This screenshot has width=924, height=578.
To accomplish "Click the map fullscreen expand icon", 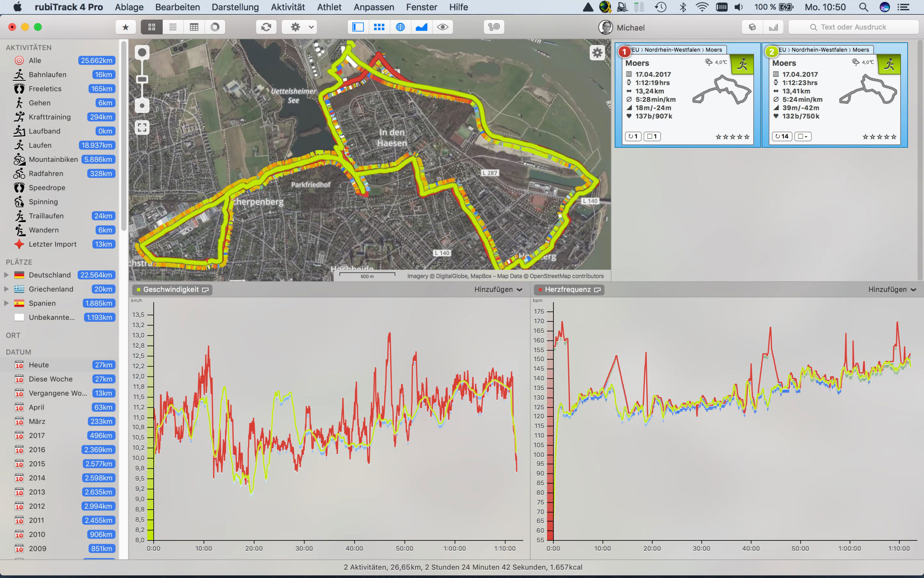I will tap(142, 127).
